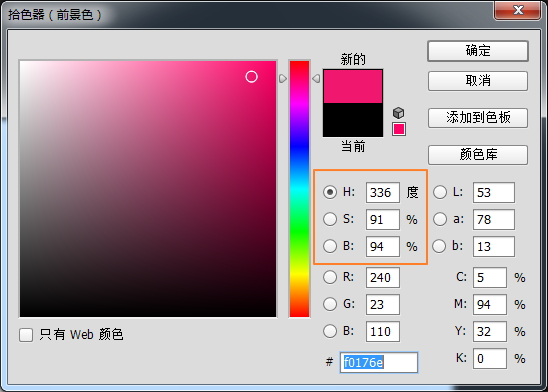Click the Y yellow field showing 32
548x392 pixels.
click(490, 331)
